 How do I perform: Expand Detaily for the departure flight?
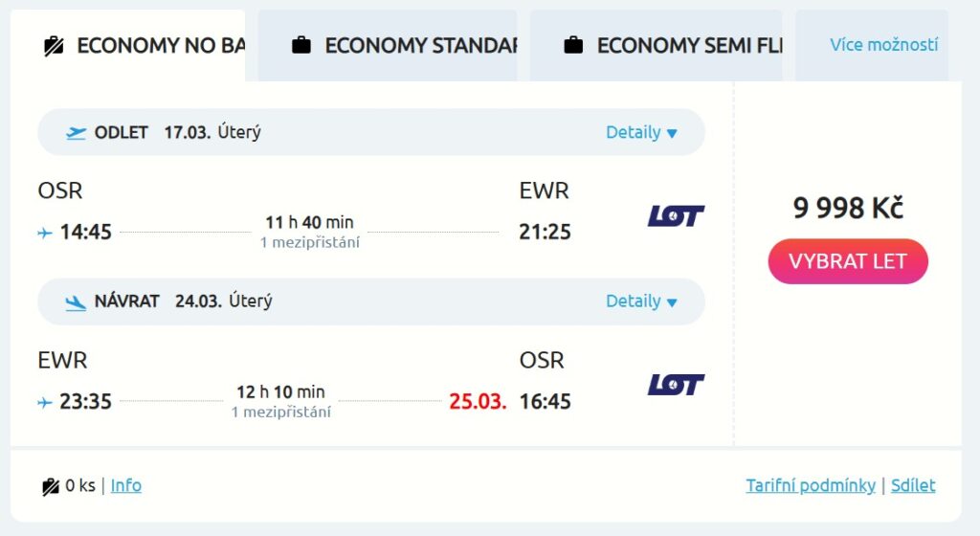(641, 133)
